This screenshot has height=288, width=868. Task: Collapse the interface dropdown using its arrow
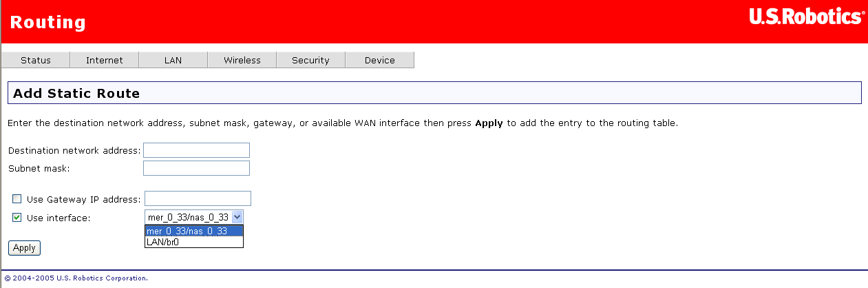[x=237, y=217]
